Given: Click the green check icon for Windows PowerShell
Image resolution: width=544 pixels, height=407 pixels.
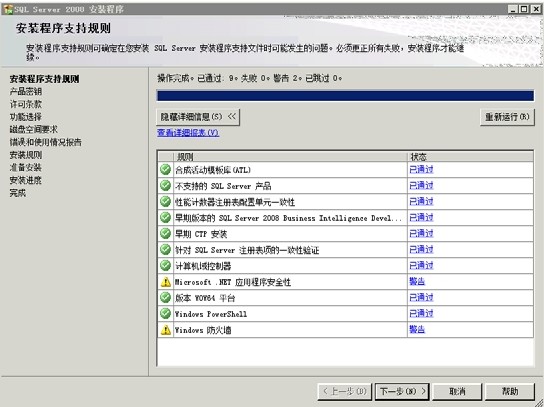Looking at the screenshot, I should click(165, 314).
